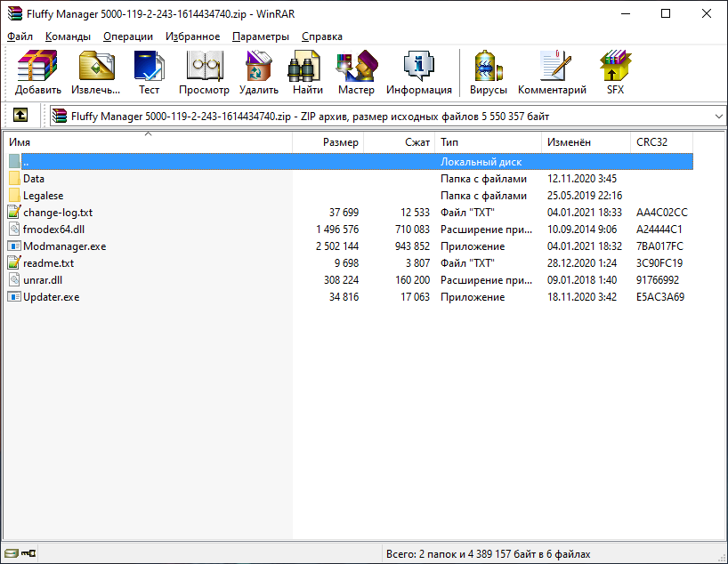Screen dimensions: 728x564
Task: Select the Legalese folder name
Action: (x=44, y=196)
